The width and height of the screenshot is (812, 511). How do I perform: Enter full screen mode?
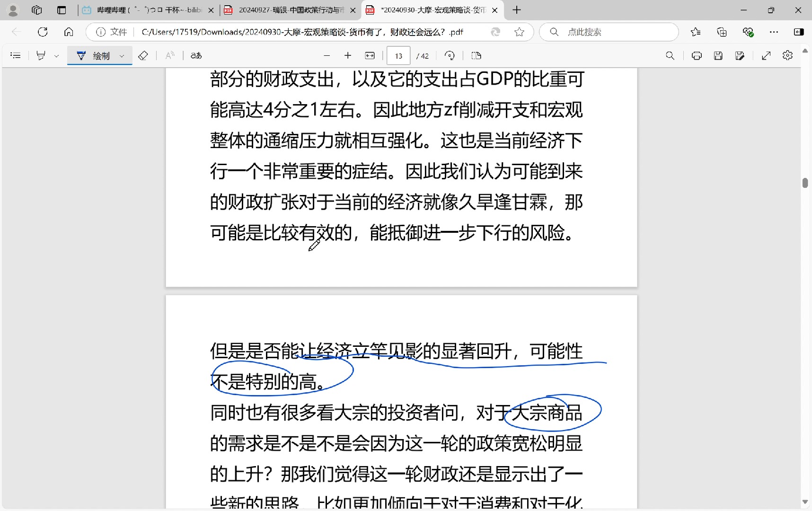tap(766, 56)
